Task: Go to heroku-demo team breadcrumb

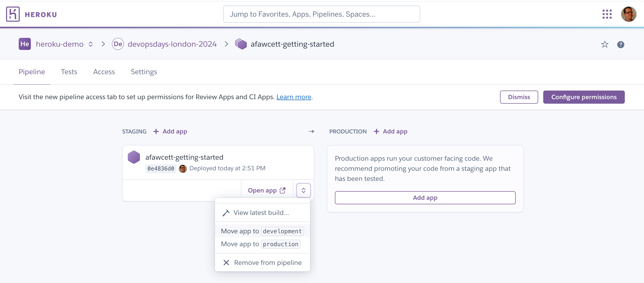Action: 60,44
